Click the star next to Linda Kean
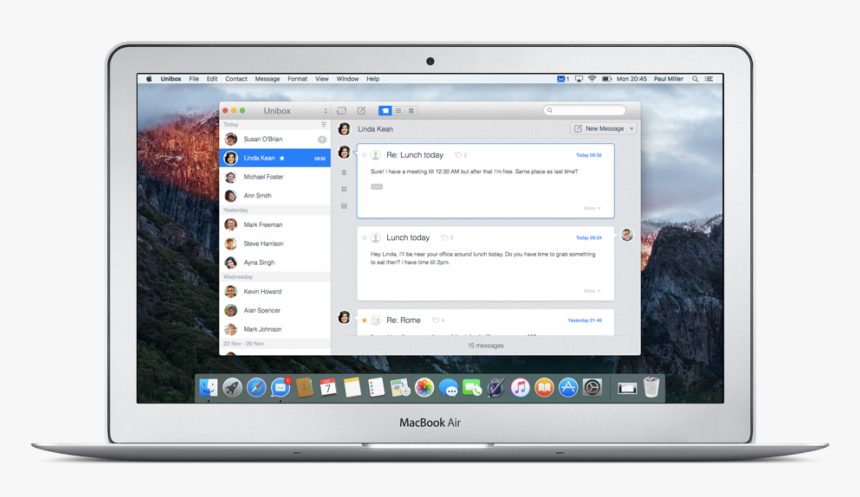The height and width of the screenshot is (497, 860). [282, 158]
